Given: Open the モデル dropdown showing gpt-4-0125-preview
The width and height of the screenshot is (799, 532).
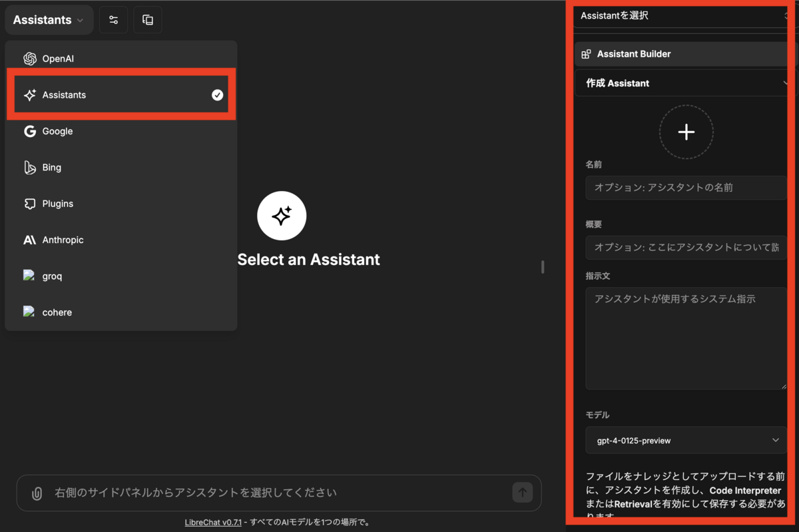Looking at the screenshot, I should pos(686,440).
